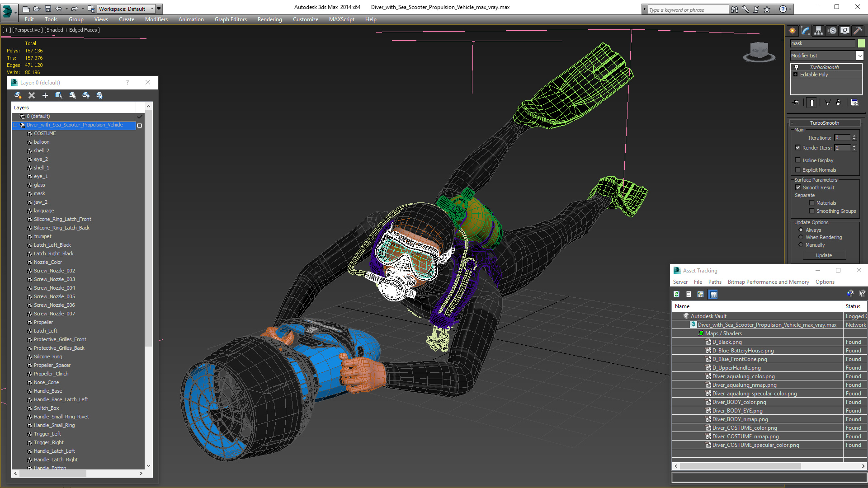
Task: Open the undo history dropdown arrow
Action: coord(66,9)
